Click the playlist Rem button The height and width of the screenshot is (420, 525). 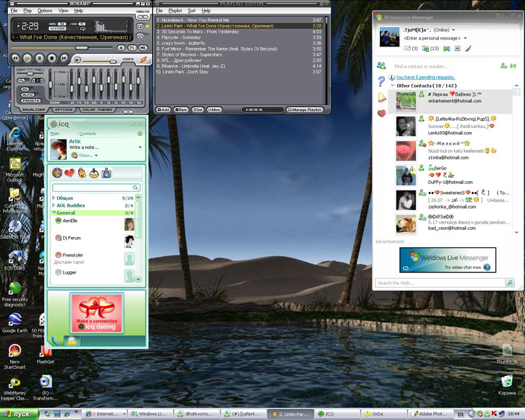[x=181, y=110]
